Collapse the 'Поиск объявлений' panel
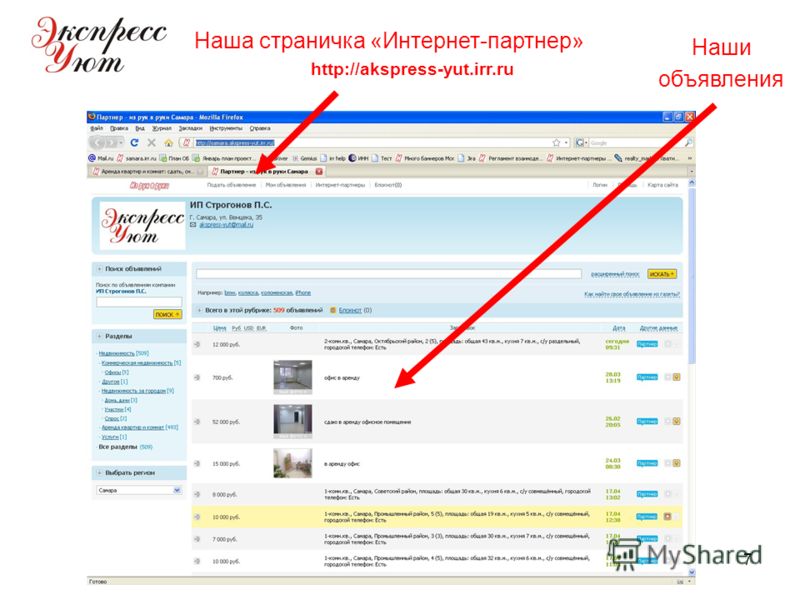The height and width of the screenshot is (600, 800). [x=99, y=269]
